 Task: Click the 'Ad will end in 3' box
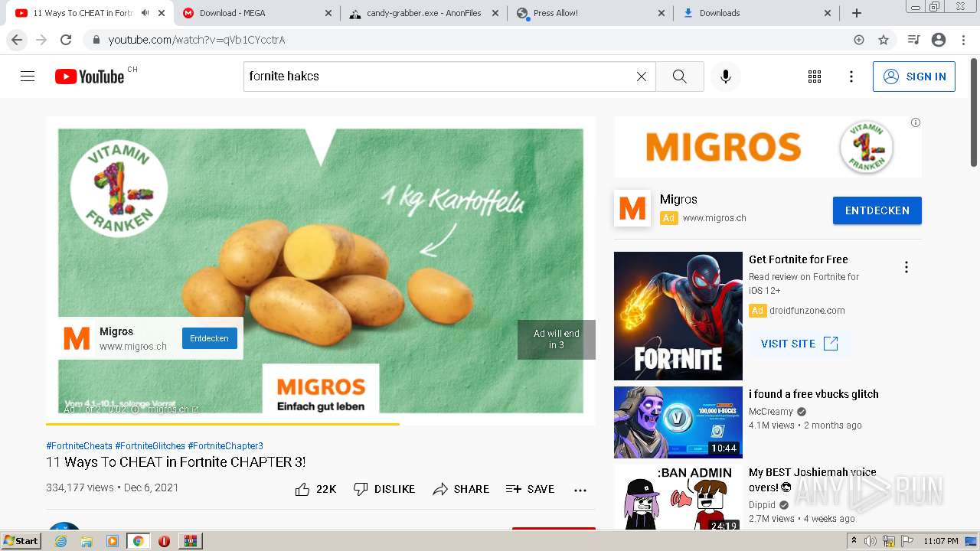pyautogui.click(x=557, y=339)
